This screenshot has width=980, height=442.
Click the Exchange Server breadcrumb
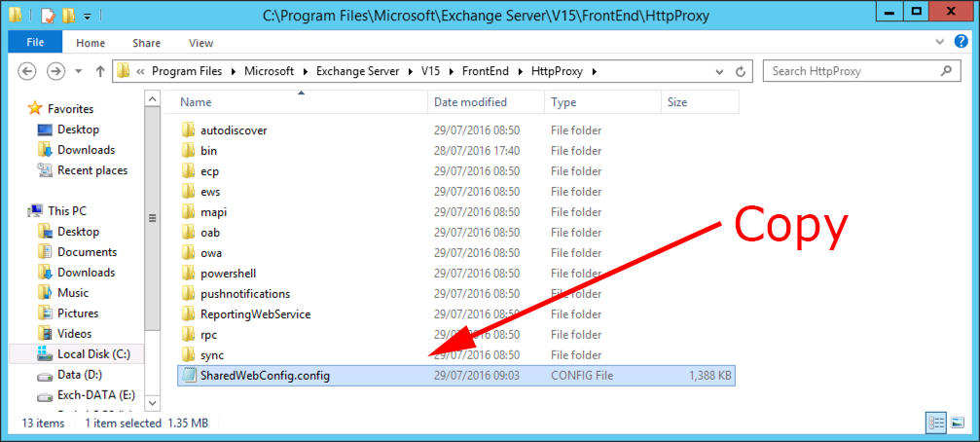pyautogui.click(x=357, y=71)
